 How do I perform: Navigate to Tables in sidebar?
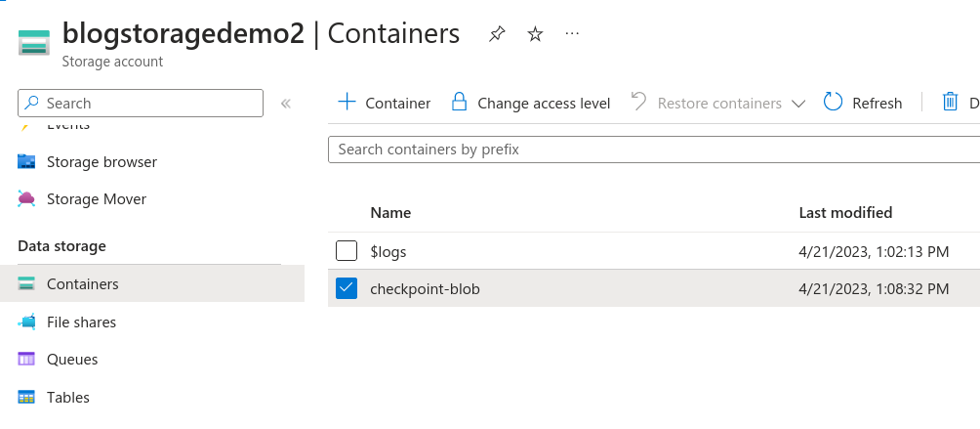tap(68, 398)
